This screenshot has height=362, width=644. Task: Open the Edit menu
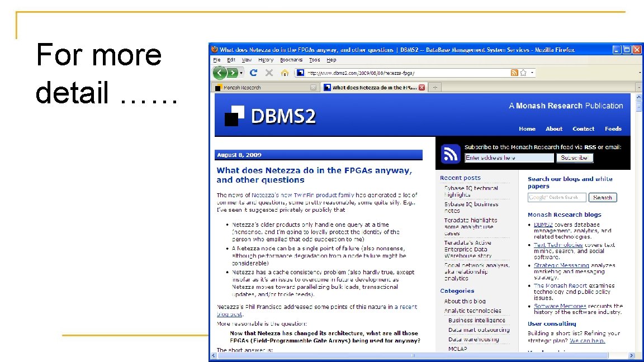(231, 60)
